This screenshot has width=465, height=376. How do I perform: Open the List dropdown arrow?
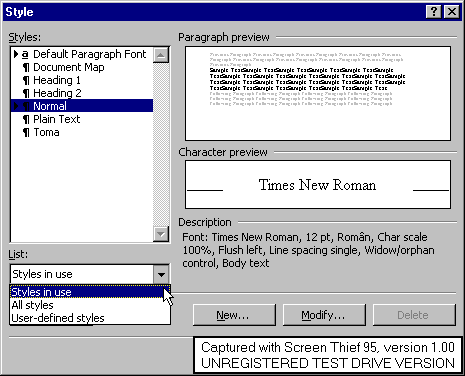pos(161,274)
